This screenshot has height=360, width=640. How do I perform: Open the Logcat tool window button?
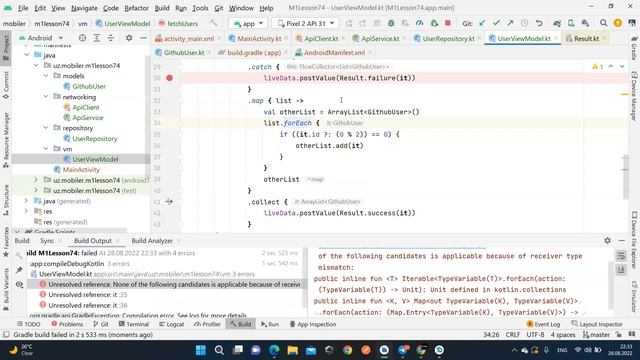click(171, 324)
